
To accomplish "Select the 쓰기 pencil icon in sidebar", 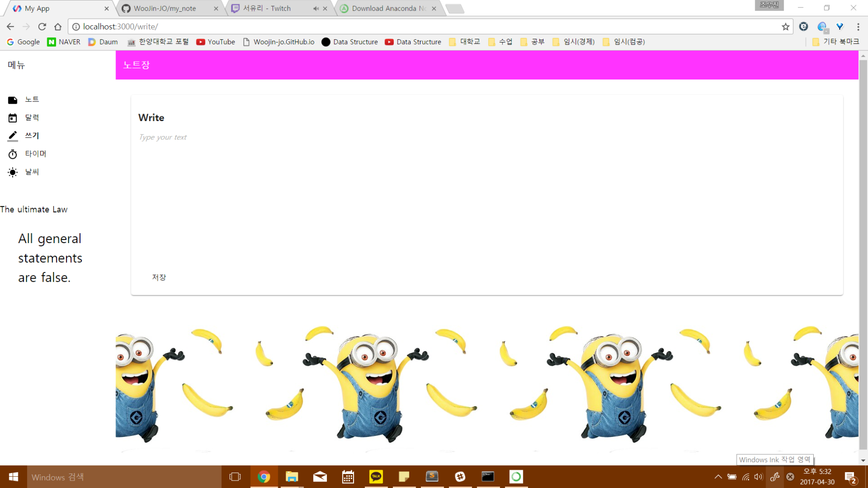I will coord(13,136).
